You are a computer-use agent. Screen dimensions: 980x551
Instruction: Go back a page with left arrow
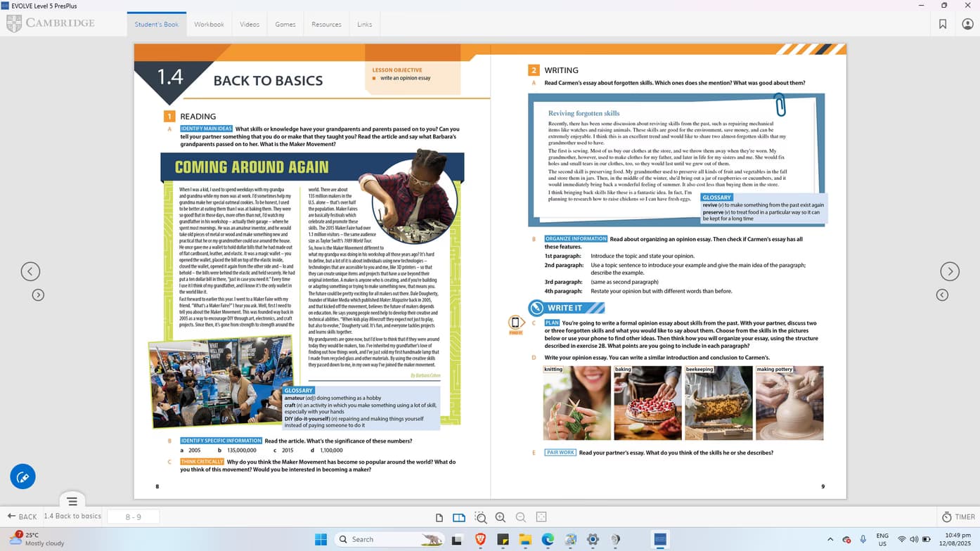(30, 271)
